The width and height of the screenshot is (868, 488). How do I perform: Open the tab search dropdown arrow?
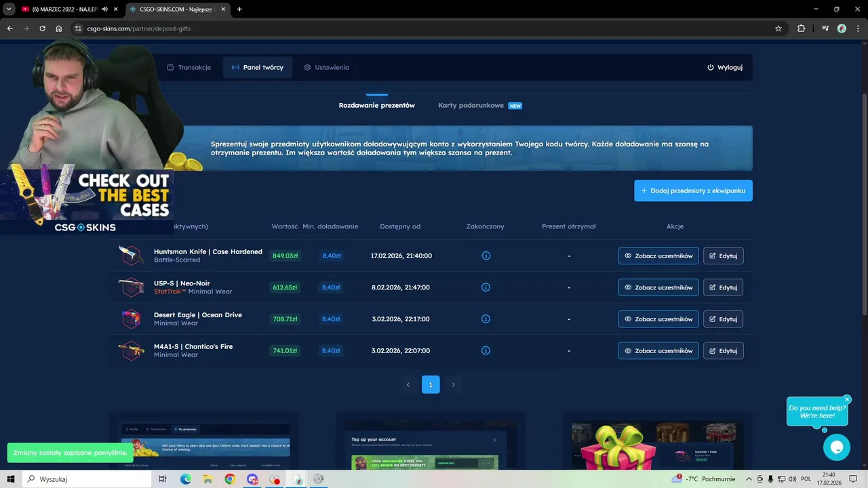[9, 9]
